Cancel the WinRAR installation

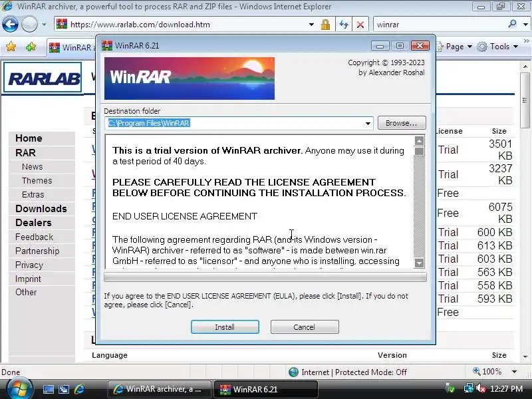coord(305,327)
